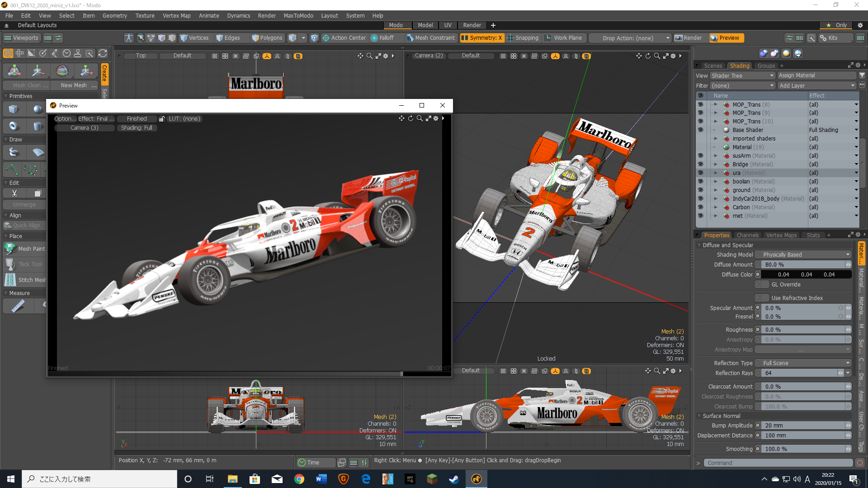Viewport: 868px width, 488px height.
Task: Click the Work Plane button
Action: [564, 38]
